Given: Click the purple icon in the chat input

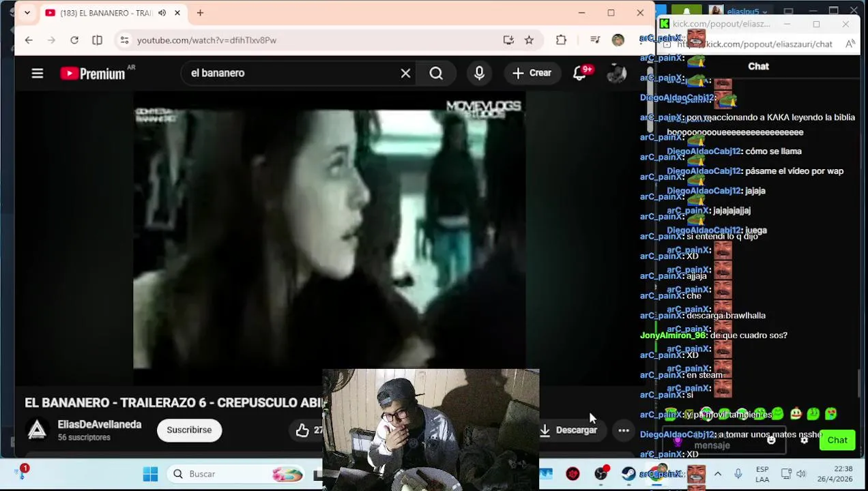Looking at the screenshot, I should [x=678, y=441].
